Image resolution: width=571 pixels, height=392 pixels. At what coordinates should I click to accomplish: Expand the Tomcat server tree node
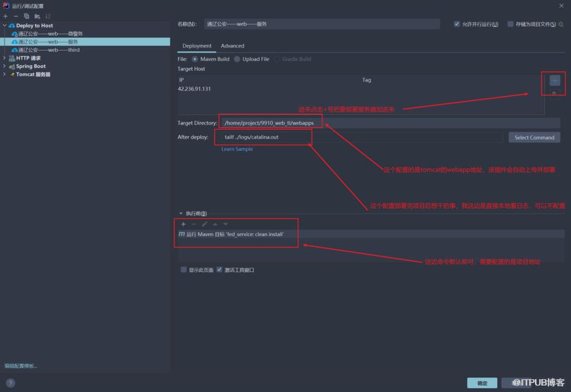(x=4, y=74)
